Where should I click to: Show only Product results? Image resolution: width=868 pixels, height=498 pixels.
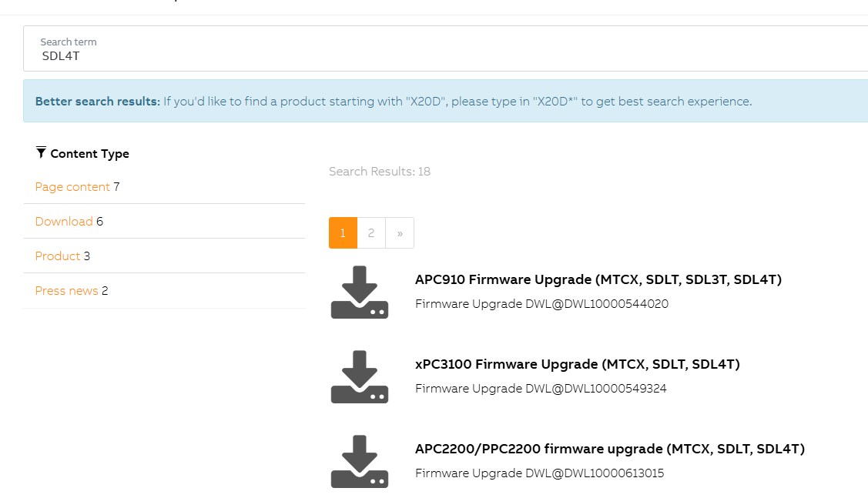(58, 256)
